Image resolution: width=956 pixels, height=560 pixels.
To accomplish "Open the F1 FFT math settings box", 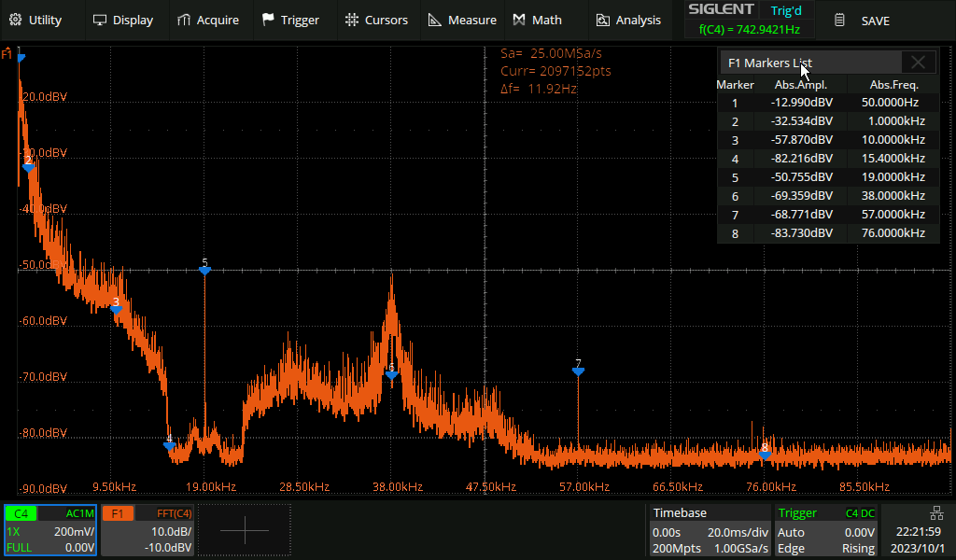I will tap(148, 530).
